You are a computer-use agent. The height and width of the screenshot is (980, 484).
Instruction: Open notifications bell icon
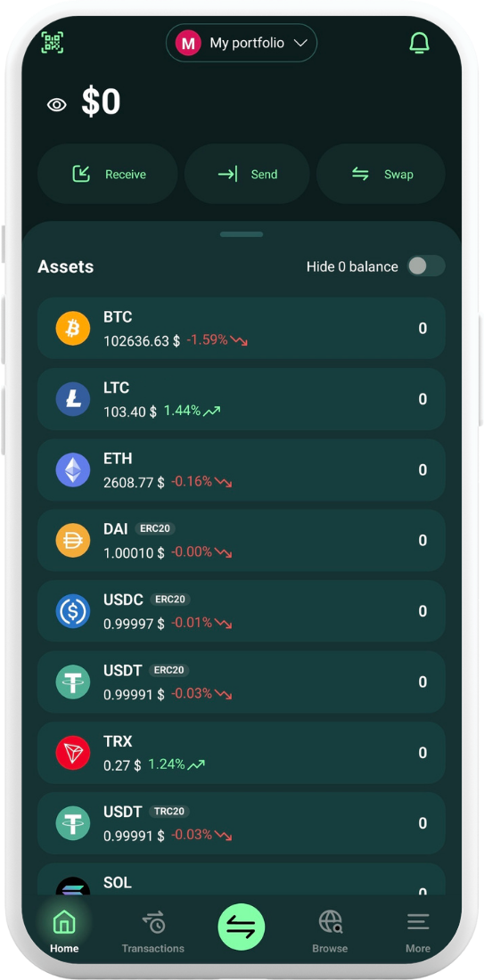pos(419,43)
